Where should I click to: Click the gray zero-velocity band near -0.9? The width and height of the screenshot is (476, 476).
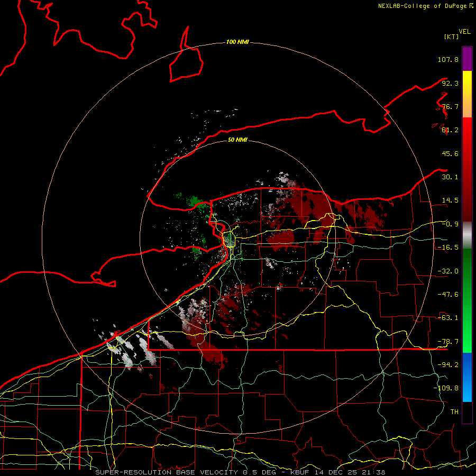click(x=467, y=235)
